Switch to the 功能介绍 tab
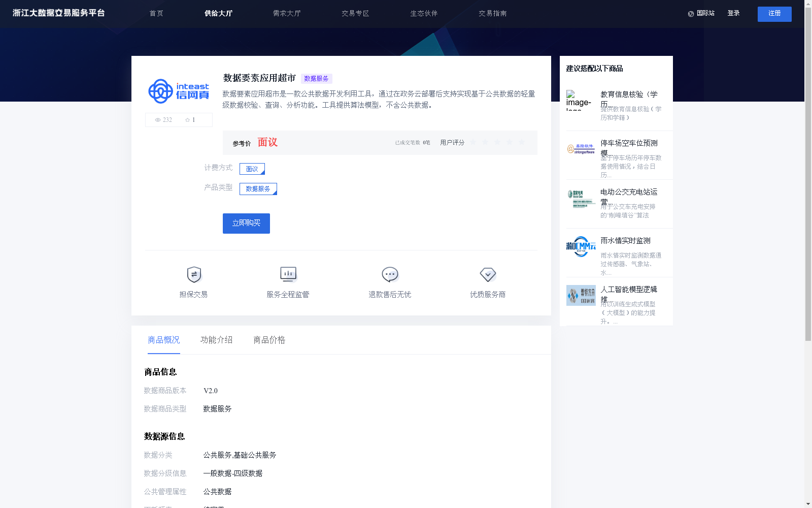The image size is (812, 508). (x=217, y=340)
